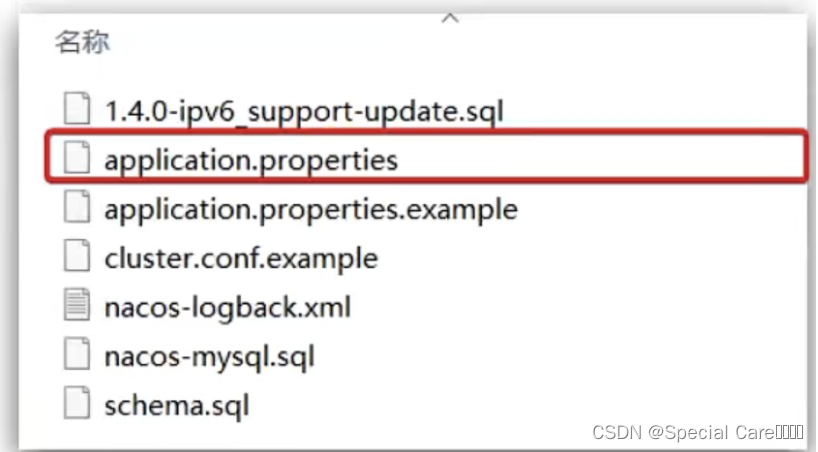Click empty space inside red highlighted row
This screenshot has width=818, height=452.
point(600,157)
